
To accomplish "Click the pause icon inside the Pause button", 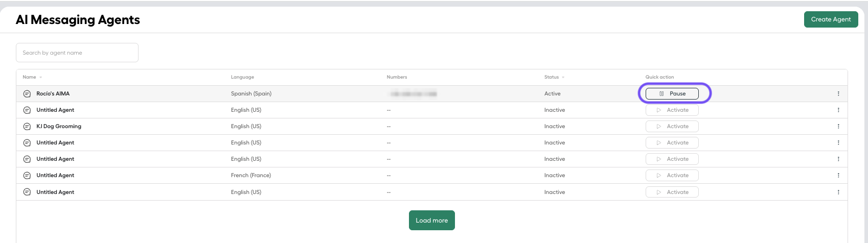I will point(661,93).
